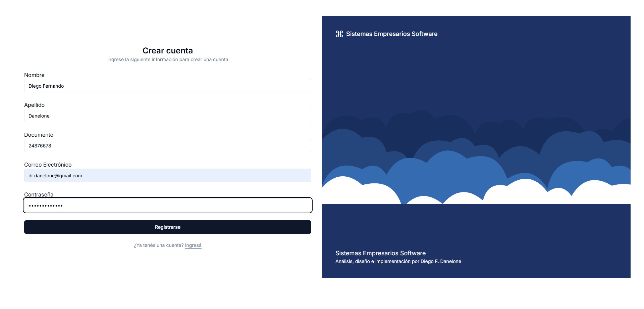Click the Sistemas Empresarios Software header text
The width and height of the screenshot is (644, 309).
391,34
